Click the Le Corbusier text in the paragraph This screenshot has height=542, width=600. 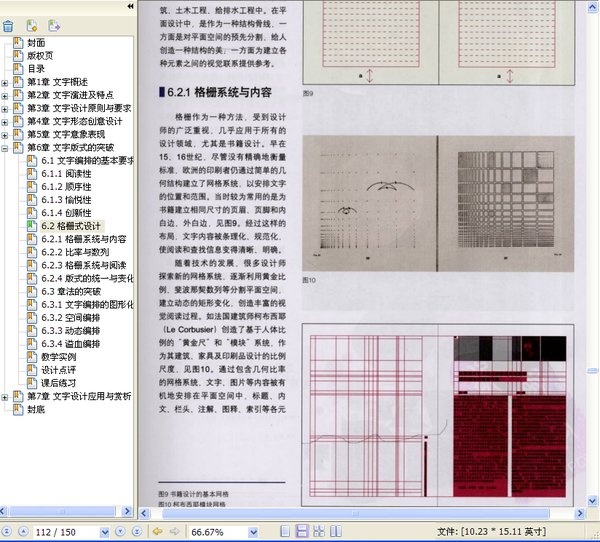(x=189, y=330)
